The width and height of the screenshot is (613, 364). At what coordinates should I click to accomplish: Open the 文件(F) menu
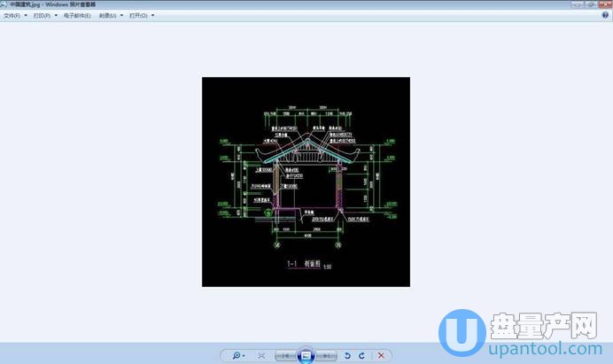[12, 15]
